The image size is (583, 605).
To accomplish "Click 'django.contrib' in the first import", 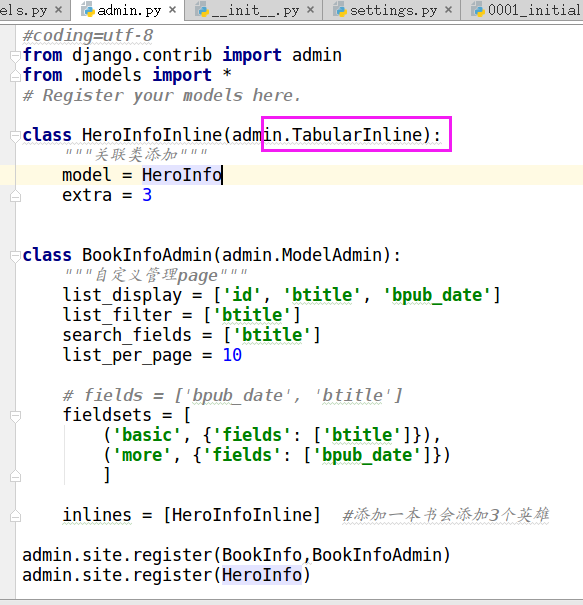I will pyautogui.click(x=142, y=55).
